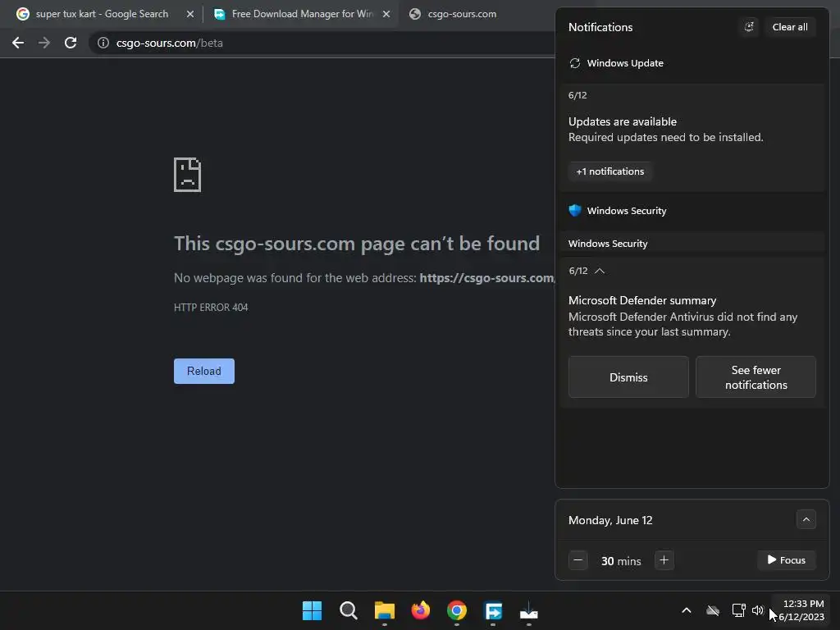Launch Firefox from the taskbar

pos(421,610)
